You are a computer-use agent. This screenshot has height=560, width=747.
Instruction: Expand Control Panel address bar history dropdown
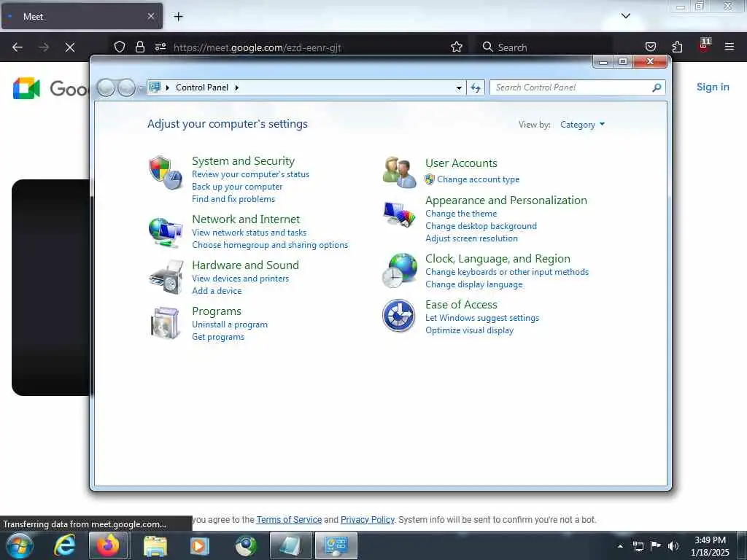459,87
